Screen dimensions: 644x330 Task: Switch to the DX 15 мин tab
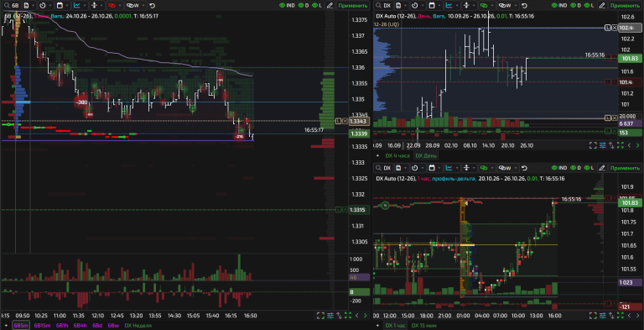pyautogui.click(x=424, y=326)
